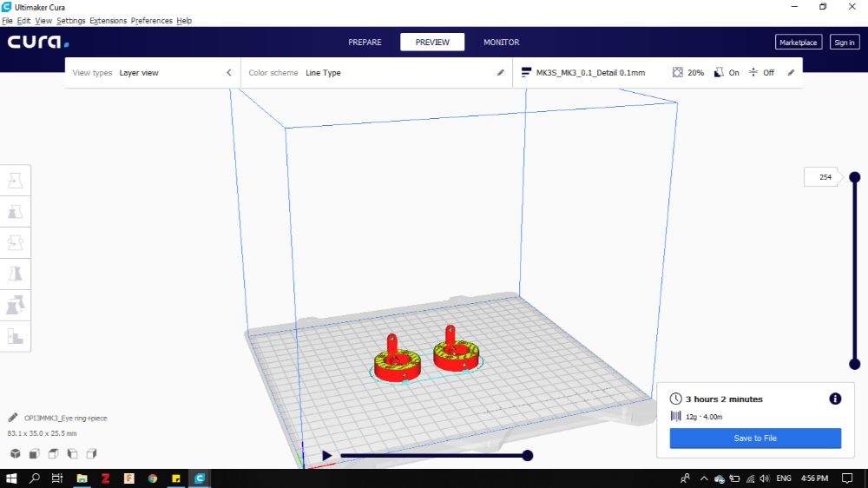The image size is (868, 488).
Task: Open the Line Type color scheme dropdown
Action: 377,73
